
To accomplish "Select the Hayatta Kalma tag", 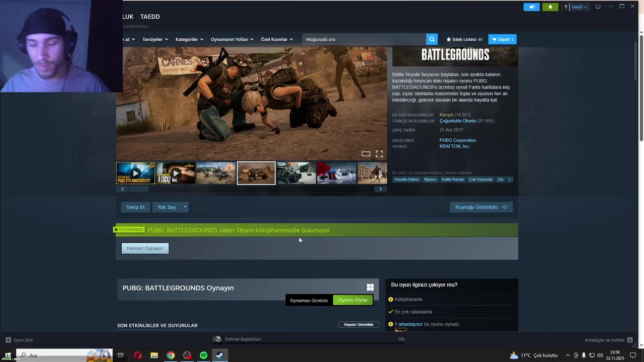I will click(407, 179).
